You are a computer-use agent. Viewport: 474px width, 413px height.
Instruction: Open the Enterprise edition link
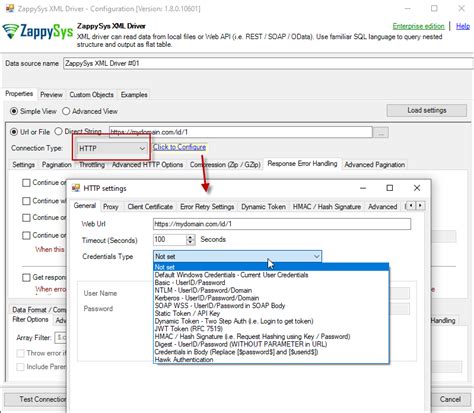[418, 26]
